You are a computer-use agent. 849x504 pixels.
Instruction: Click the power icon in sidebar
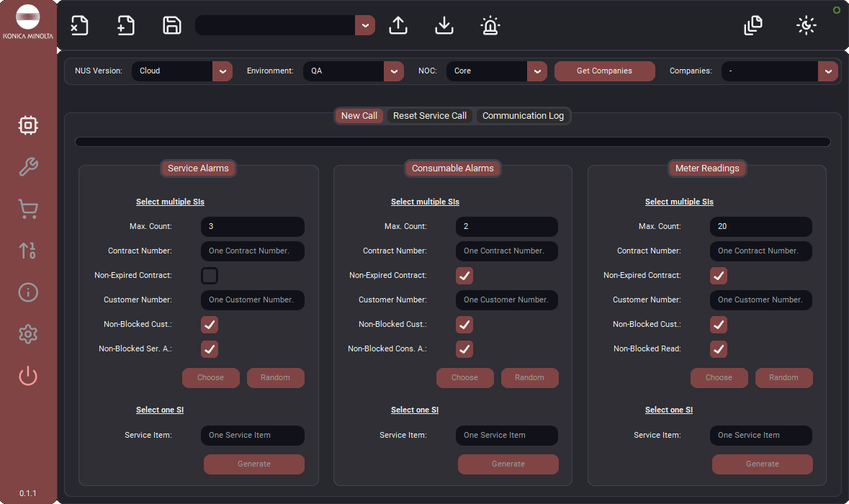pyautogui.click(x=28, y=376)
